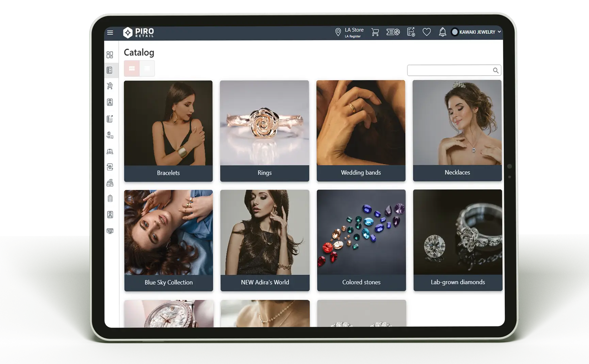Open the Wedding bands category
Screen dimensions: 589x364
click(x=361, y=131)
